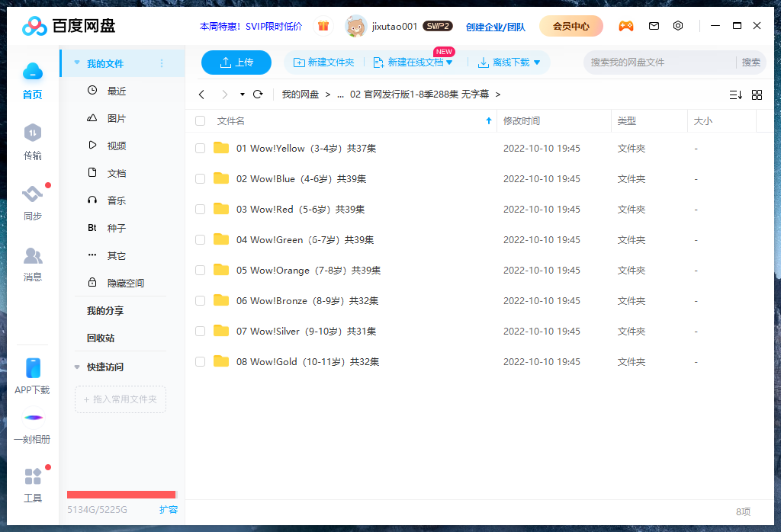The height and width of the screenshot is (532, 781).
Task: Go back with the left arrow
Action: coord(201,95)
